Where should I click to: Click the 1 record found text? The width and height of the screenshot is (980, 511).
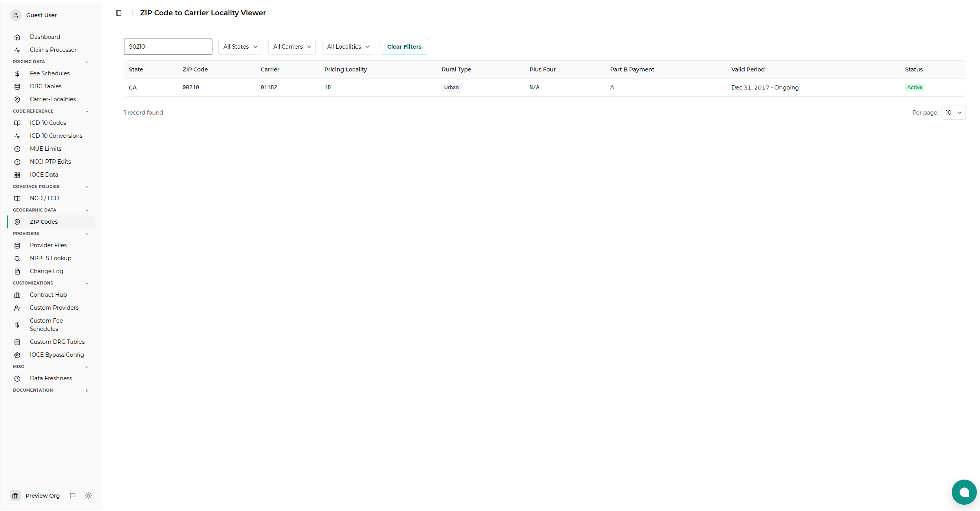coord(143,113)
